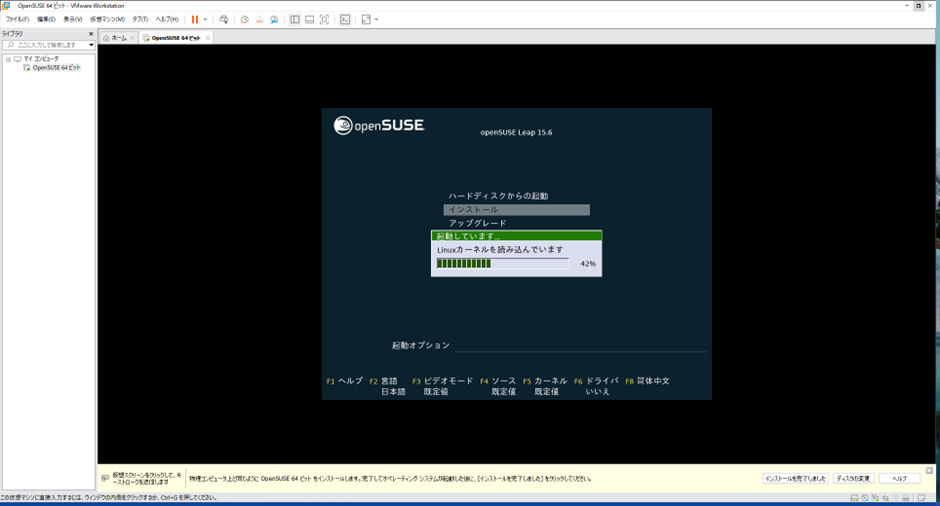940x506 pixels.
Task: Click the インストールを完了しました button
Action: pos(796,478)
